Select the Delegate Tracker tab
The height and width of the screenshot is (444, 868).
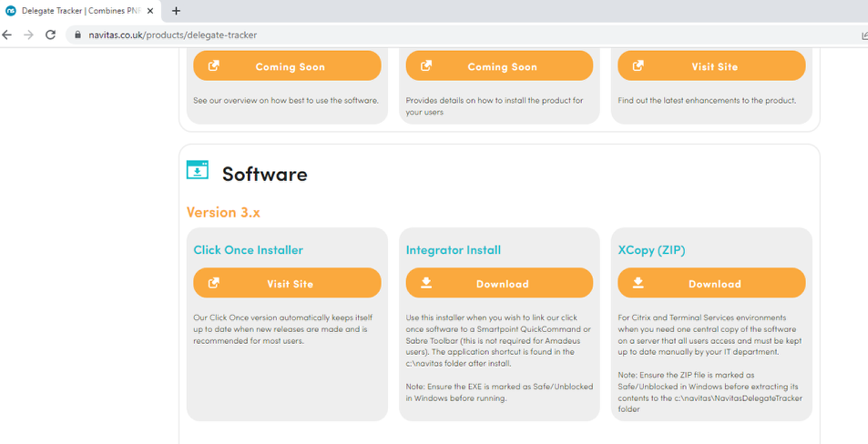(x=81, y=11)
